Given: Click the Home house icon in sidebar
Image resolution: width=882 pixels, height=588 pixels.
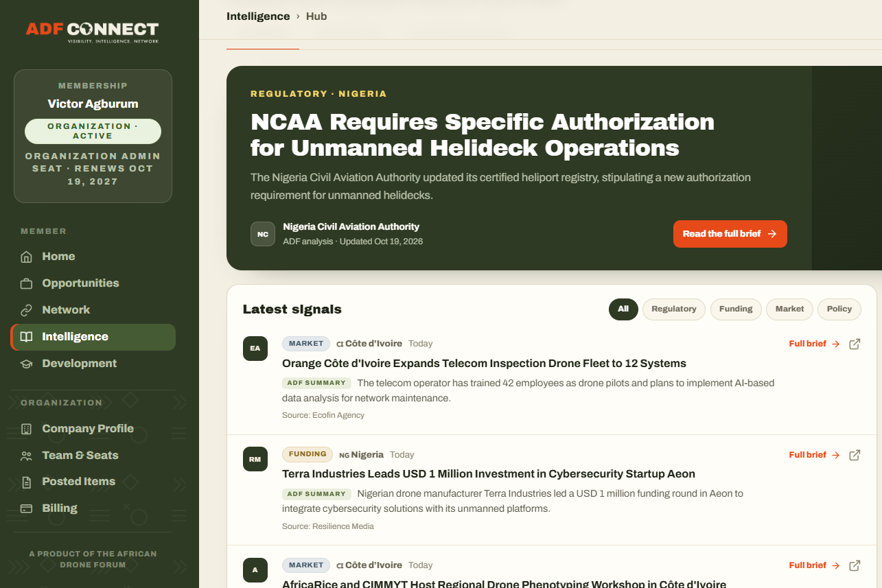Looking at the screenshot, I should tap(27, 257).
